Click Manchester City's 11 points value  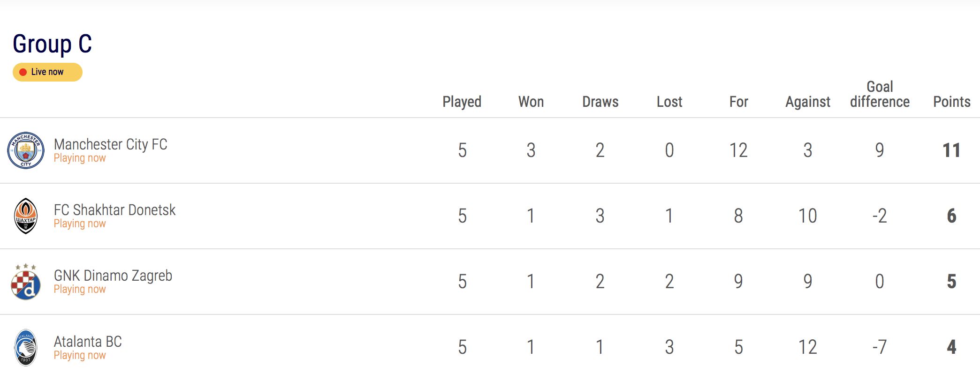tap(951, 150)
